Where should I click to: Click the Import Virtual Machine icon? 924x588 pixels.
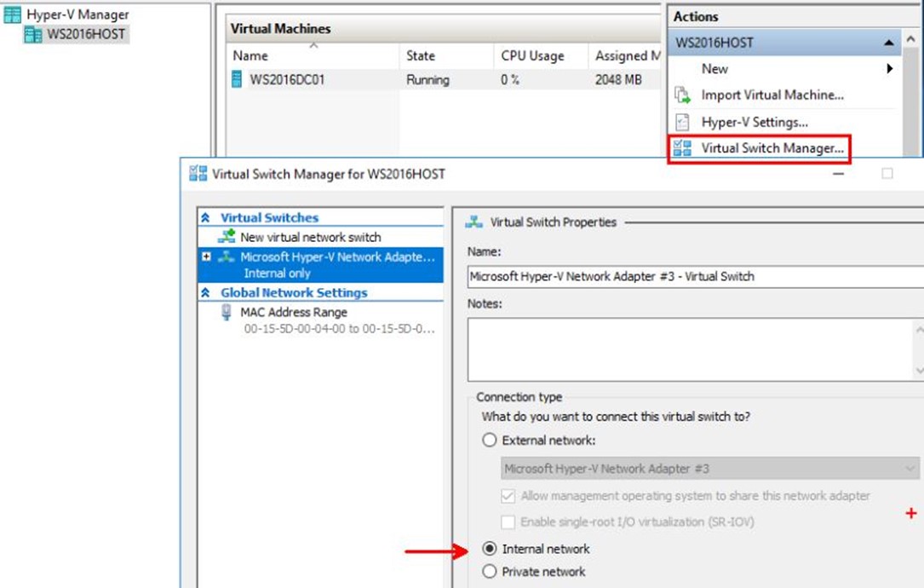point(682,95)
